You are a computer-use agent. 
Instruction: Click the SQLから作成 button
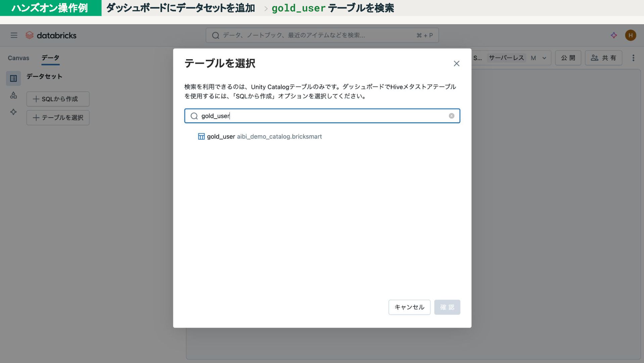click(58, 99)
